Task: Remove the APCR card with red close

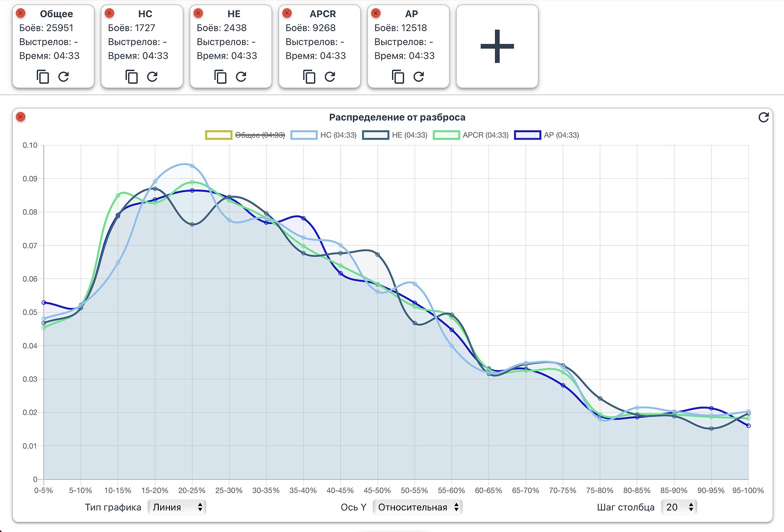Action: click(288, 13)
